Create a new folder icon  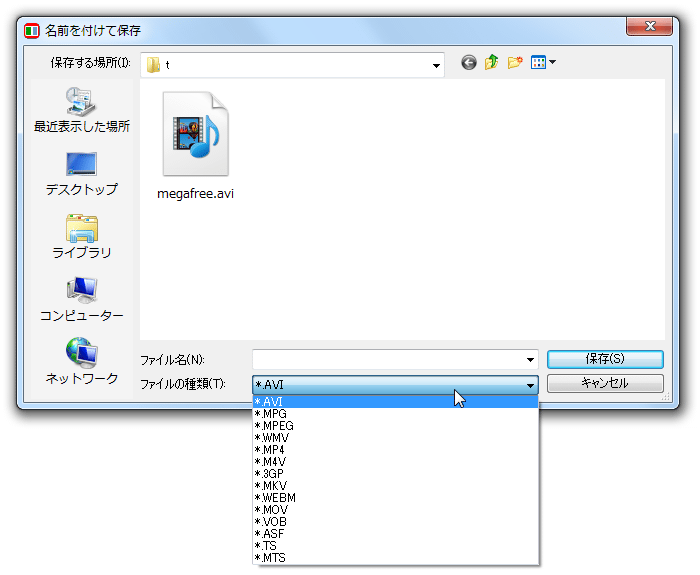pos(515,62)
